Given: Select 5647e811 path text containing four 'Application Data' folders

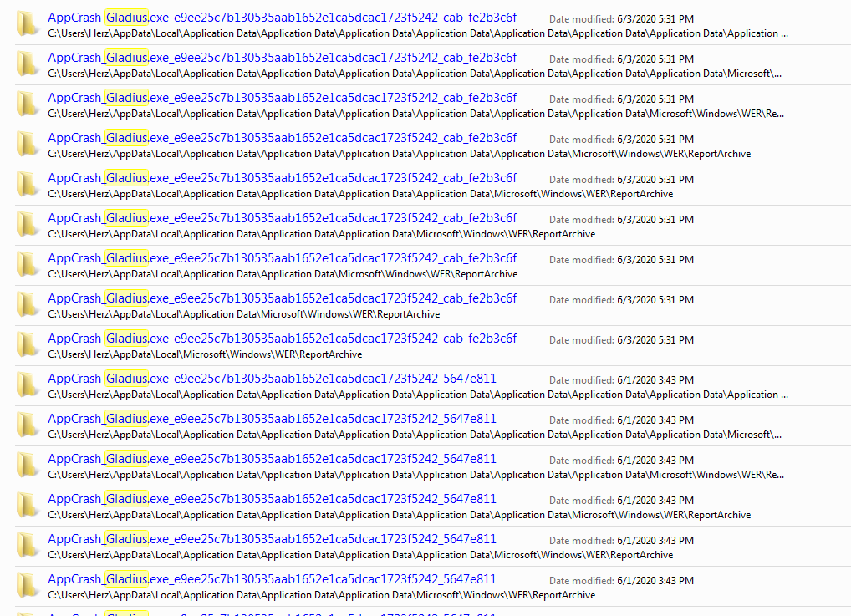Looking at the screenshot, I should coord(360,556).
